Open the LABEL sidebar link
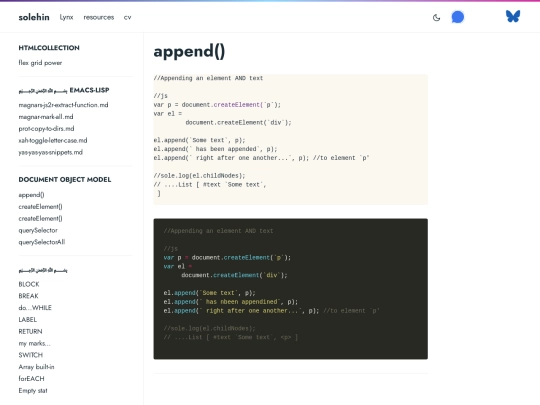540x405 pixels. [28, 320]
